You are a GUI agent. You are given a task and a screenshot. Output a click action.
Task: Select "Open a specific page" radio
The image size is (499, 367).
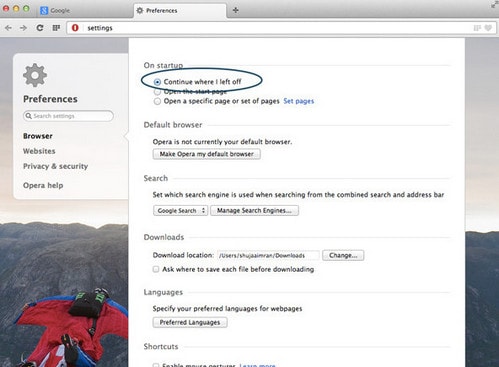point(157,101)
